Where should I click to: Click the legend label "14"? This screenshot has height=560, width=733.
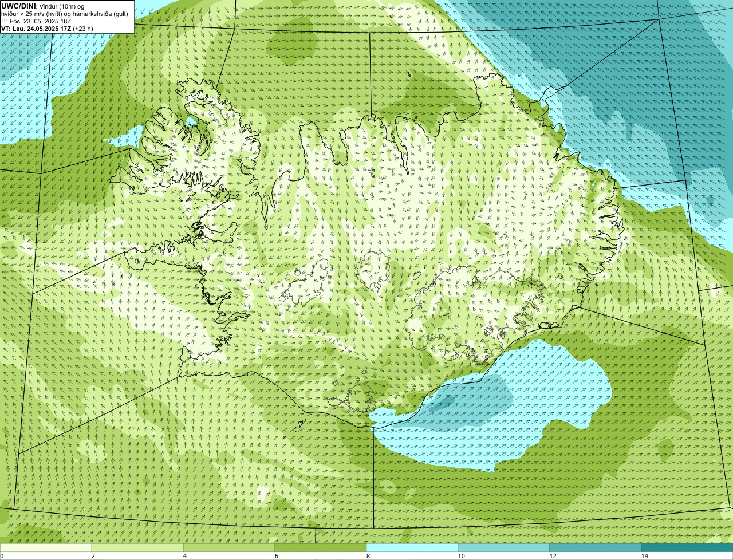click(644, 556)
